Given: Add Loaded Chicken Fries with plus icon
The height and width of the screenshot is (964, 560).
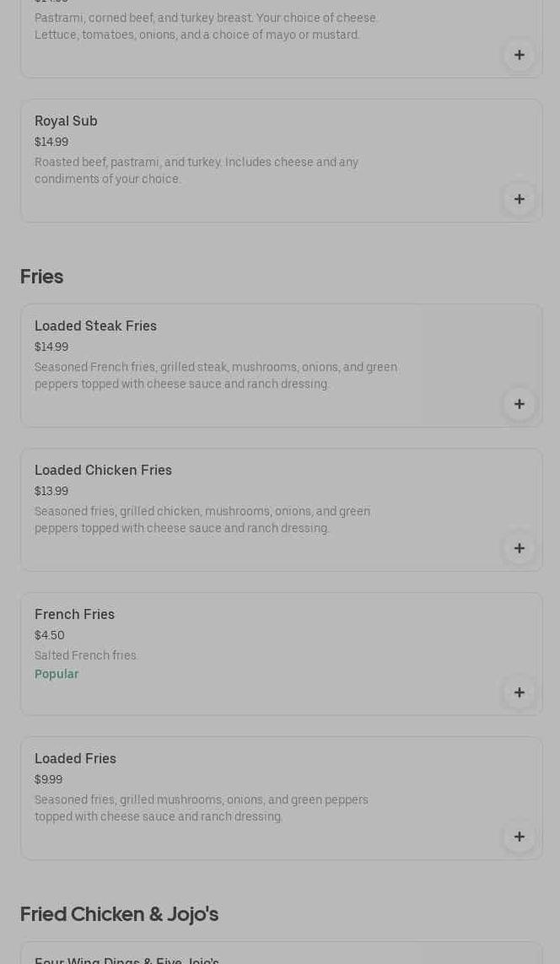Looking at the screenshot, I should click(x=519, y=548).
